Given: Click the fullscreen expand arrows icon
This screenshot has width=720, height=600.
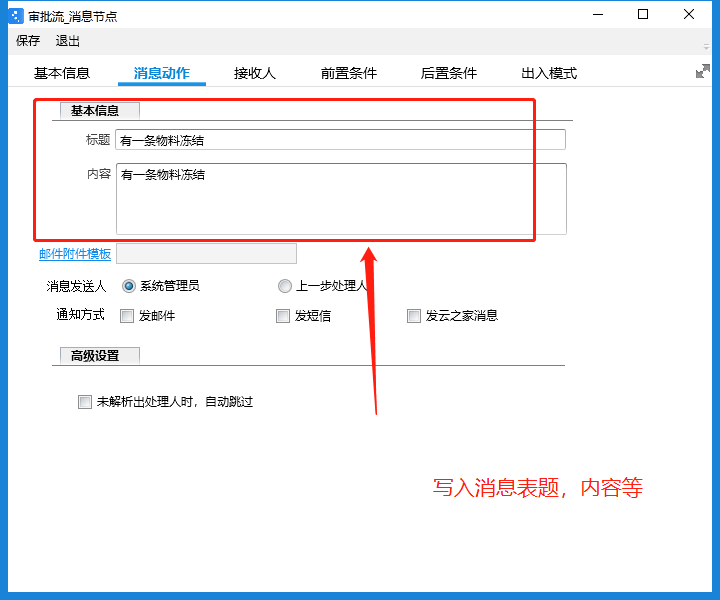Looking at the screenshot, I should [x=703, y=71].
